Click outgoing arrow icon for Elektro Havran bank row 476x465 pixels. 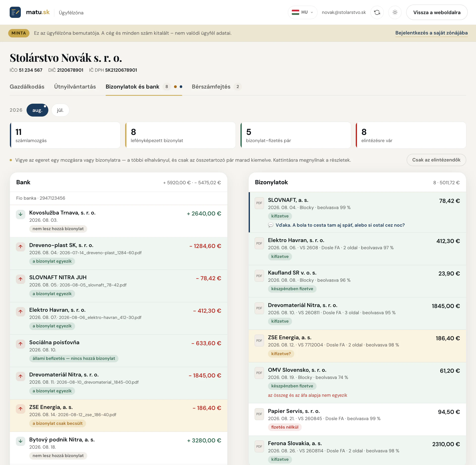(21, 311)
